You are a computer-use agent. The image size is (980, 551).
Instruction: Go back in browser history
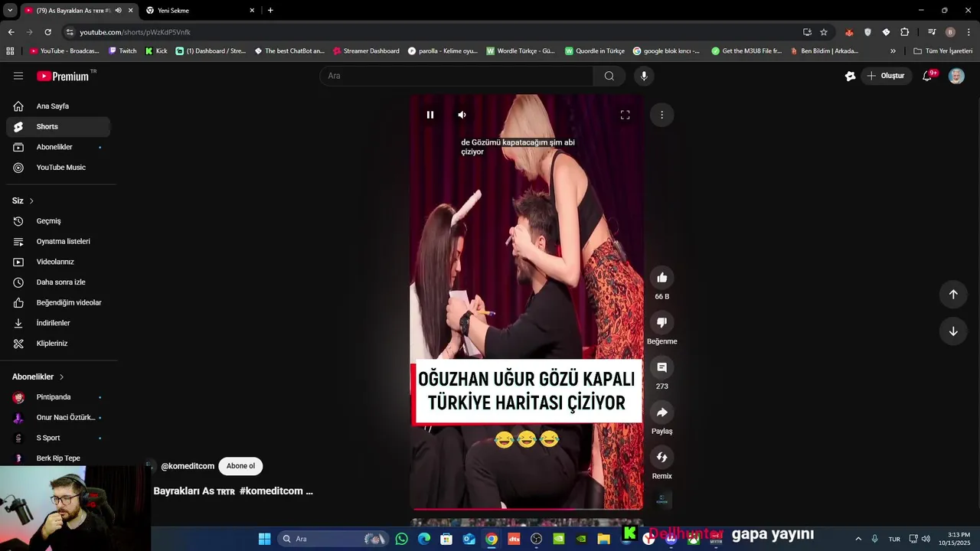(x=11, y=32)
